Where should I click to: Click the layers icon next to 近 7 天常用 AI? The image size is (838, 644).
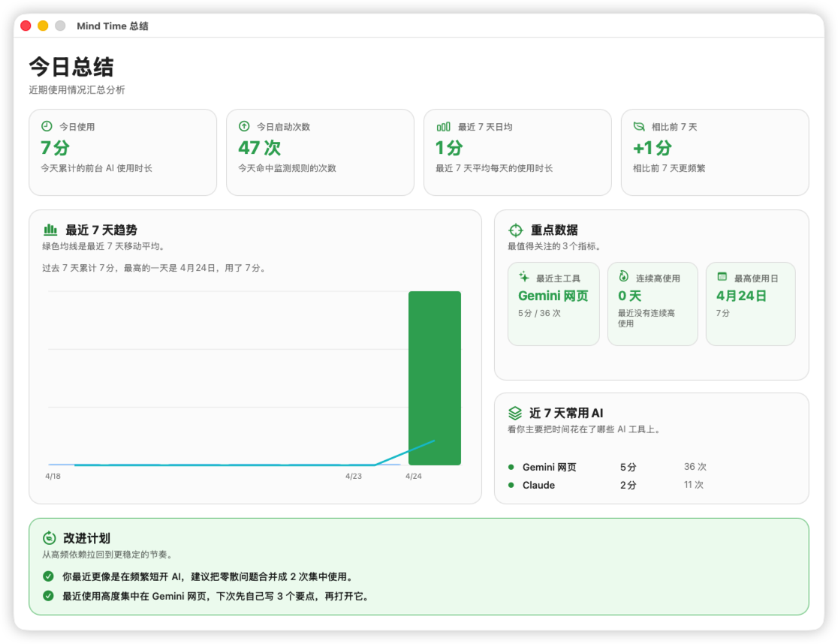point(514,413)
